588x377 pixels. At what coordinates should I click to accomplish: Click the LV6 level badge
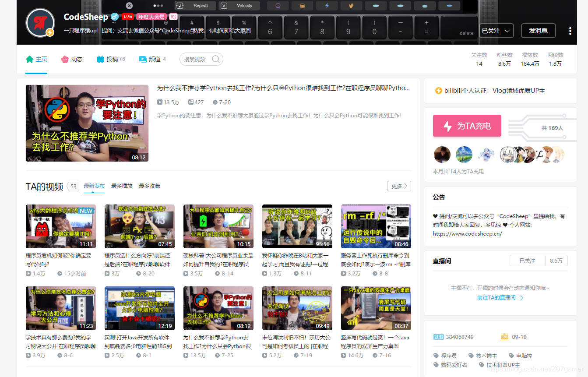click(x=127, y=16)
